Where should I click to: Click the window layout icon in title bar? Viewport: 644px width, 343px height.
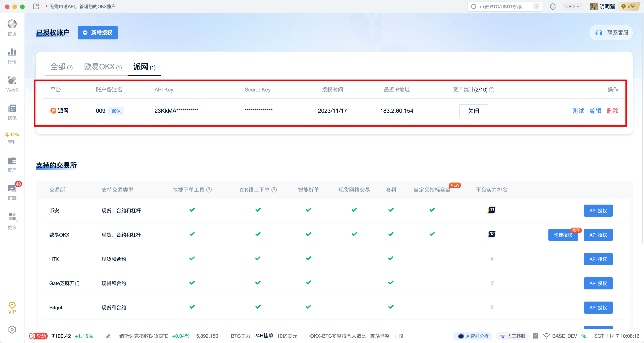36,6
